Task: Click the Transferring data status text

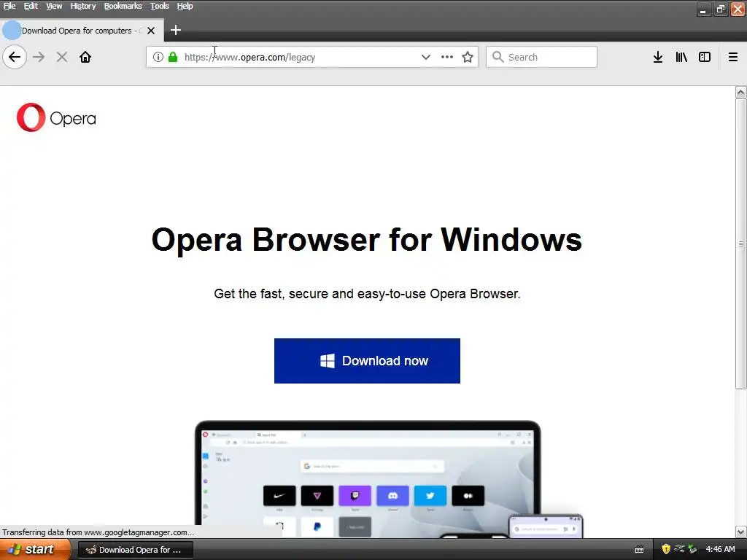Action: point(98,532)
